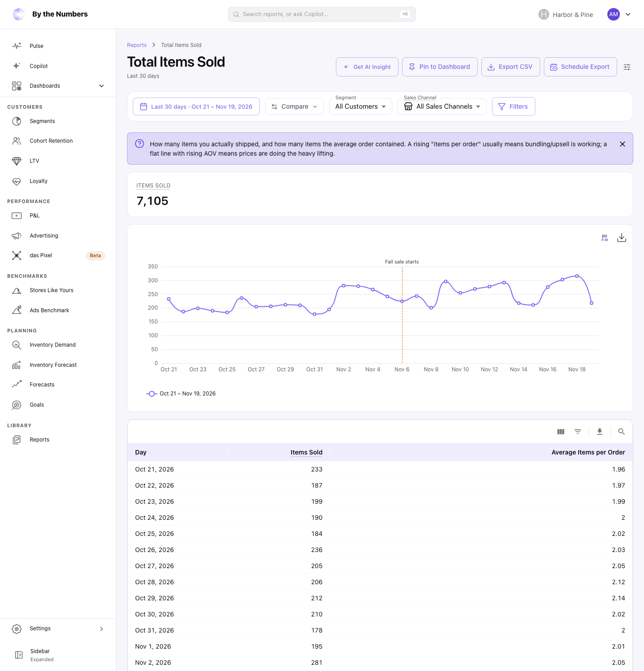Click the Forecasts trend icon

17,385
